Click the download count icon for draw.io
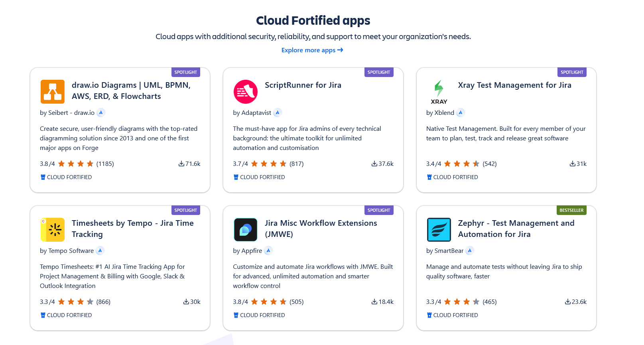The height and width of the screenshot is (345, 644). [181, 164]
